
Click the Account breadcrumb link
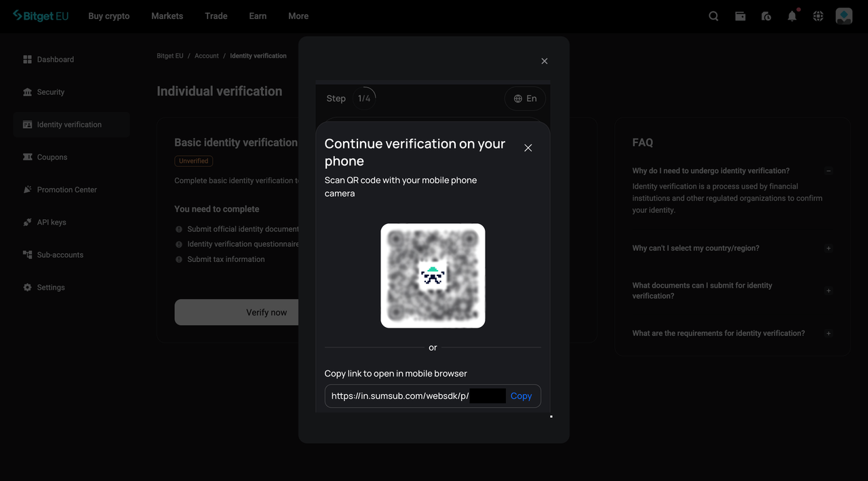tap(207, 56)
